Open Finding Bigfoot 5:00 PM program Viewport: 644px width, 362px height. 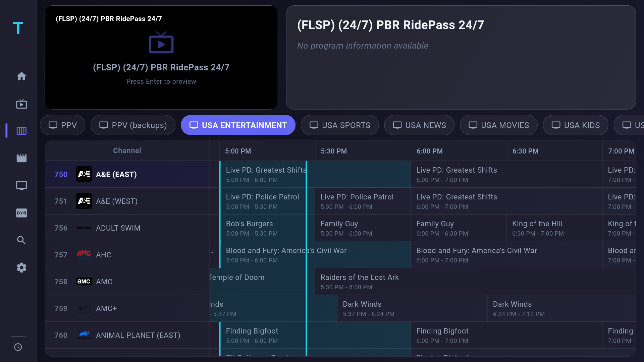pyautogui.click(x=315, y=335)
